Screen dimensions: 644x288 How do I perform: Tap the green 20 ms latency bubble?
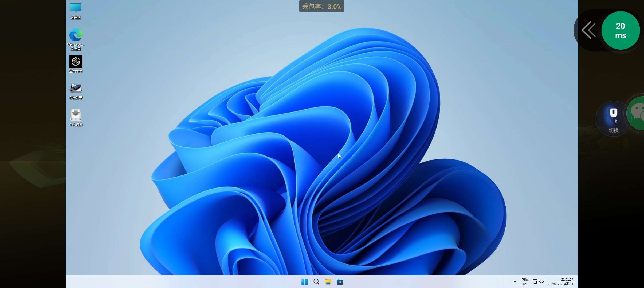click(621, 30)
